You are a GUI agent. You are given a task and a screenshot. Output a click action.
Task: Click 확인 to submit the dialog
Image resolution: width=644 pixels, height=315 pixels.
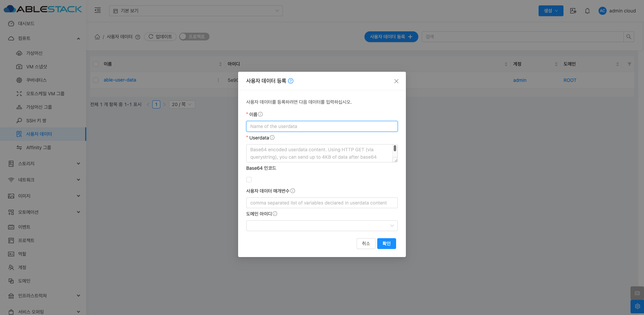point(386,244)
